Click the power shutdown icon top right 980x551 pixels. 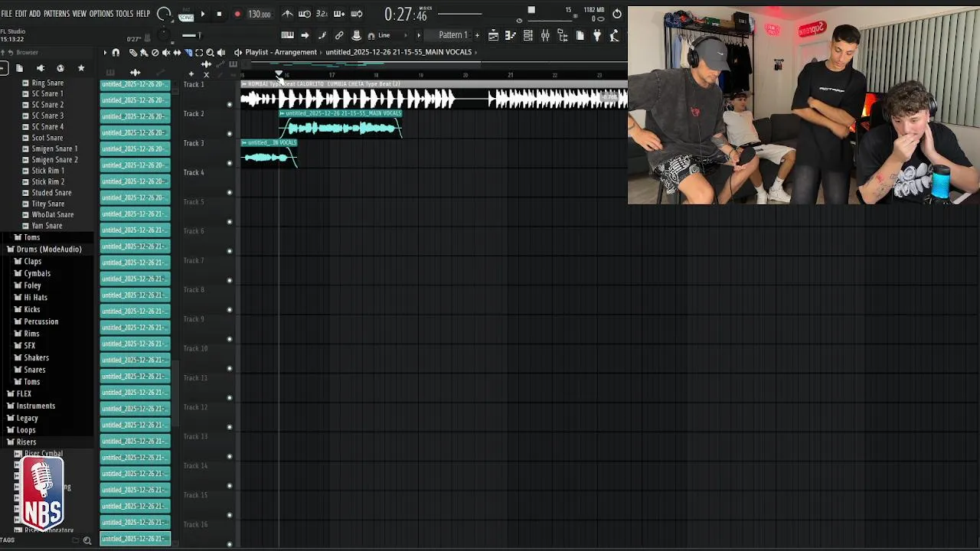[617, 14]
